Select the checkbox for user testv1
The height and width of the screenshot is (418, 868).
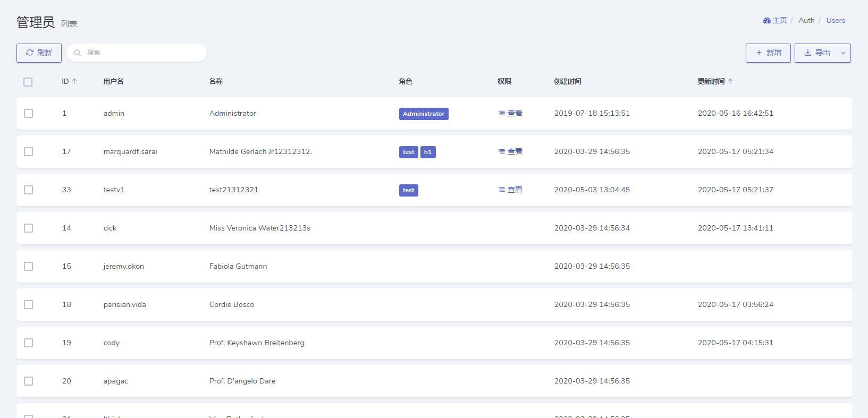tap(29, 190)
